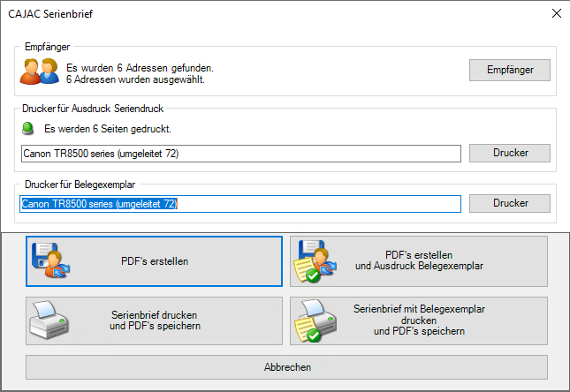570x392 pixels.
Task: Click the printer icon on Serienbrief drucken
Action: [x=50, y=320]
